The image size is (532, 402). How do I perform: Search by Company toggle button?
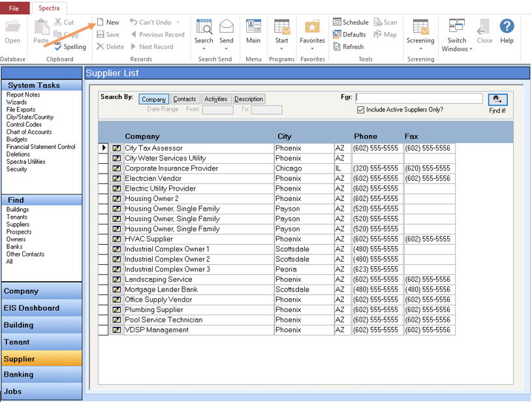point(153,99)
